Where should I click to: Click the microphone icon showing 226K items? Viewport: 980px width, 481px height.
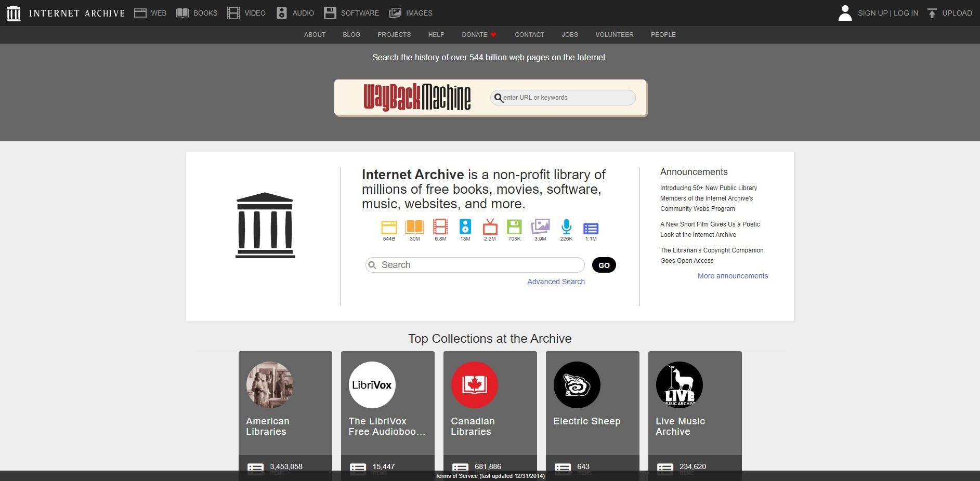pyautogui.click(x=566, y=228)
